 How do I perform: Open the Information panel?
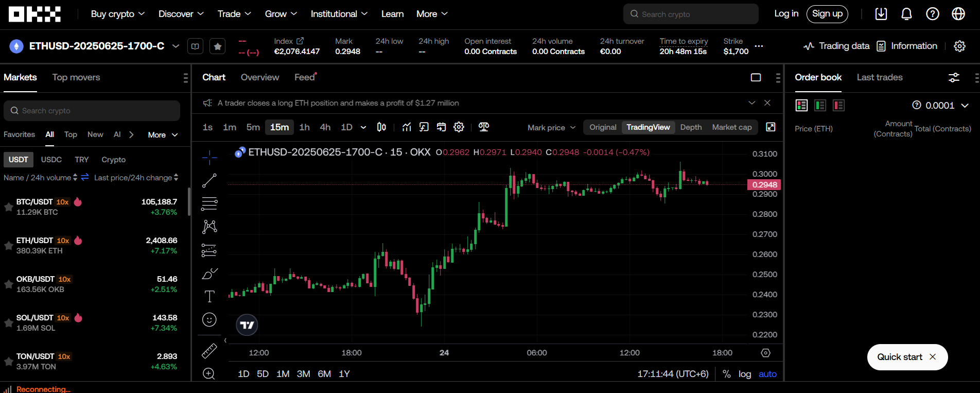(x=907, y=46)
